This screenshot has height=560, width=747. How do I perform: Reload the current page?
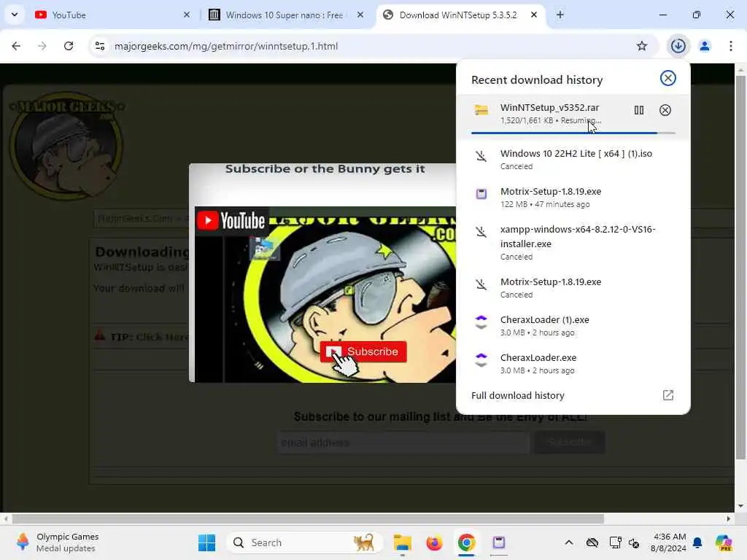(x=69, y=46)
